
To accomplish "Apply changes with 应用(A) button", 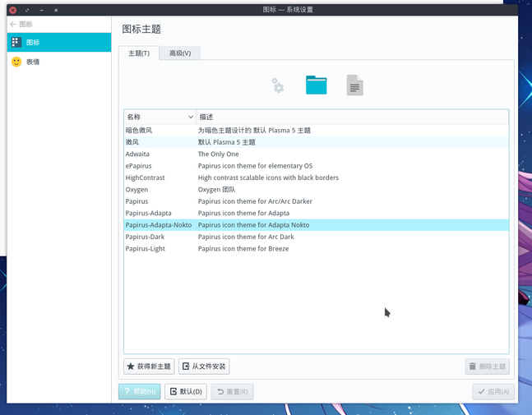I will 493,392.
